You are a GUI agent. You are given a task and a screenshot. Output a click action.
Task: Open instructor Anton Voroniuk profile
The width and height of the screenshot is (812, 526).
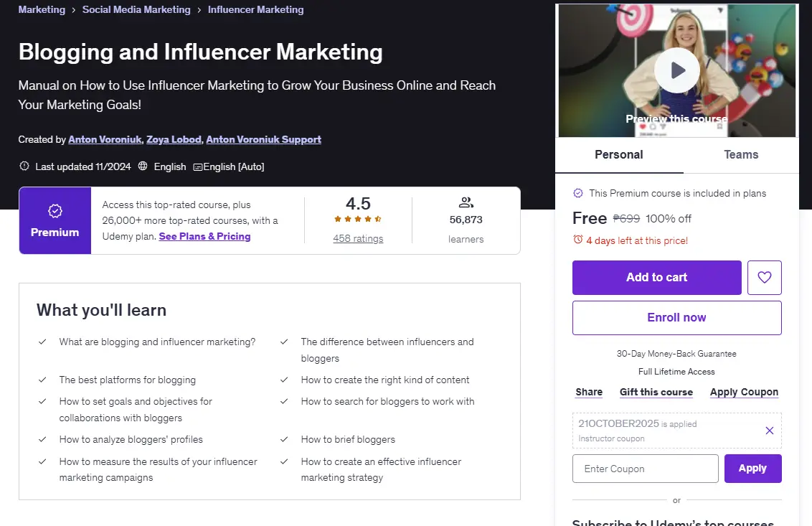pos(105,139)
